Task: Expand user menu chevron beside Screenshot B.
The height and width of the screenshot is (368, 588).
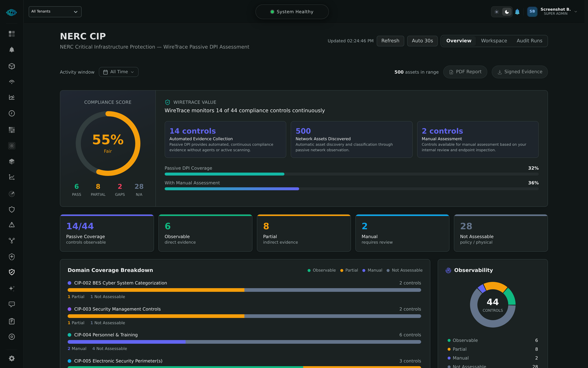Action: (x=576, y=12)
